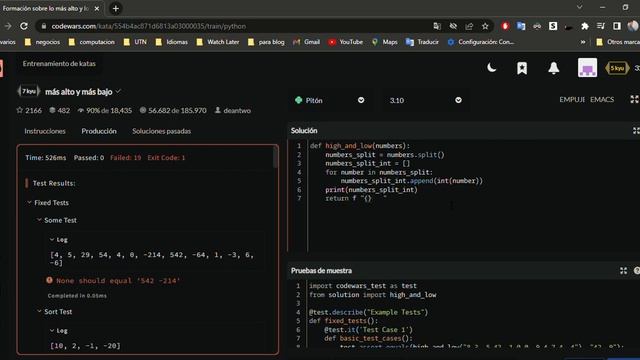
Task: Click the translate page icon
Action: 437,26
